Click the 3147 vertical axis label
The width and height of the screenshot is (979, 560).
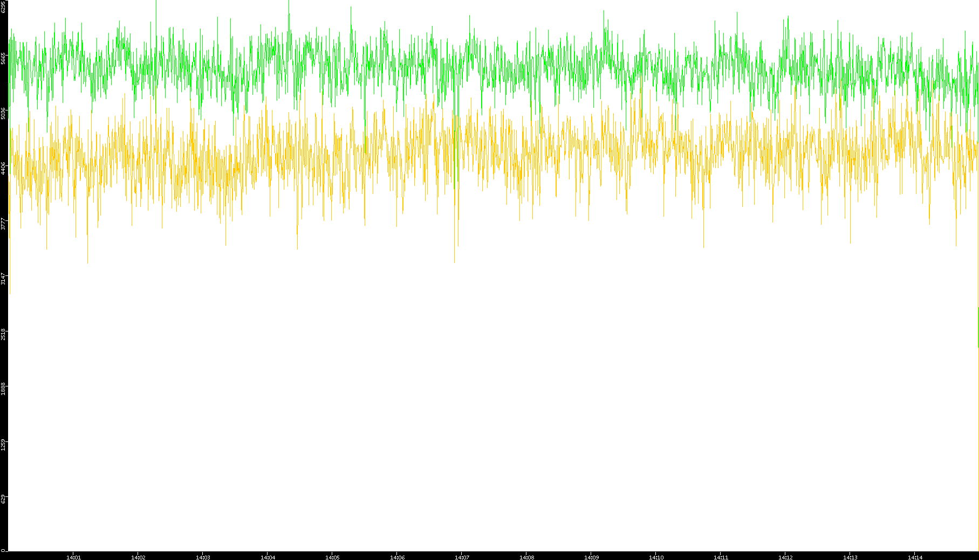point(4,279)
